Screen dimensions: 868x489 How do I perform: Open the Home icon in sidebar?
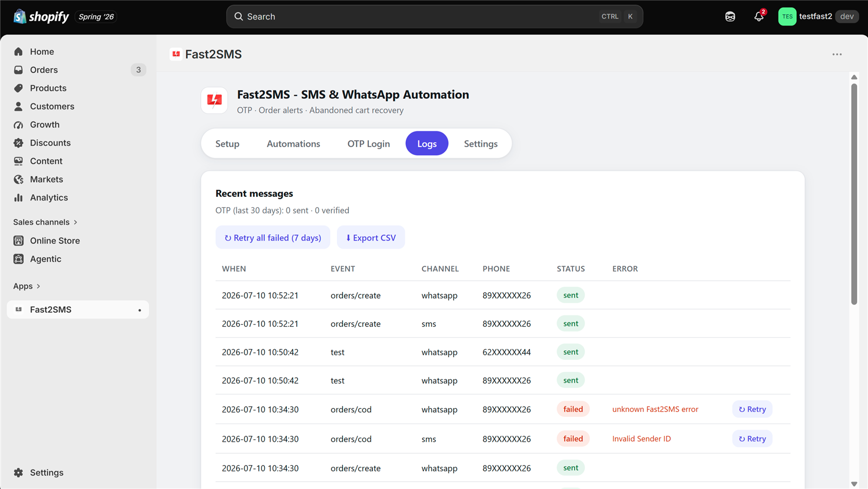pos(18,52)
